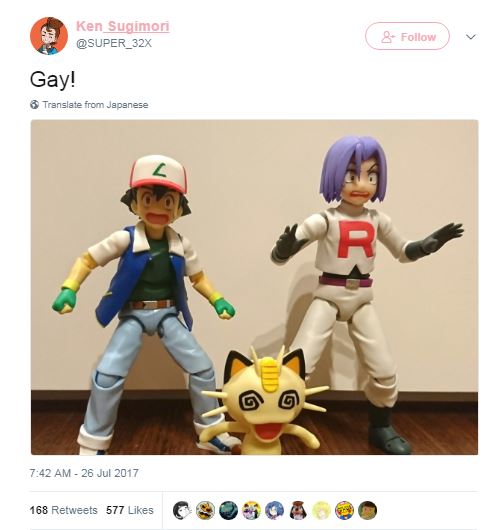The height and width of the screenshot is (530, 496).
Task: Open the attached action figures photo
Action: pyautogui.click(x=254, y=287)
